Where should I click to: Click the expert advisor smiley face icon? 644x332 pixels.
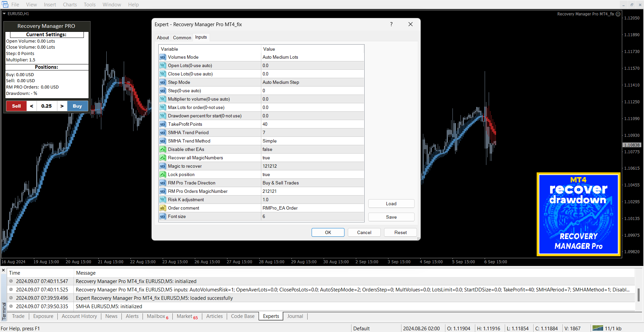click(x=618, y=14)
